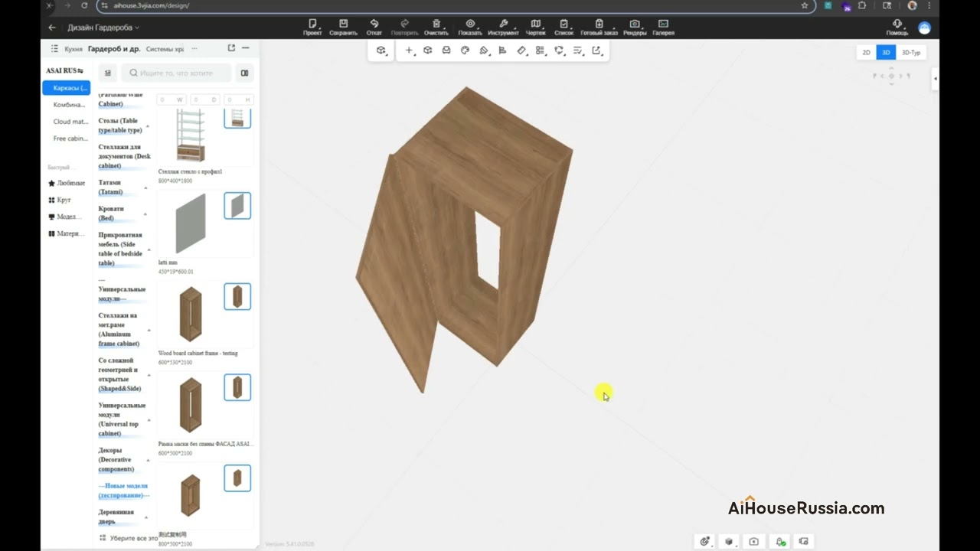The height and width of the screenshot is (551, 980).
Task: Open the Список list
Action: [x=564, y=28]
